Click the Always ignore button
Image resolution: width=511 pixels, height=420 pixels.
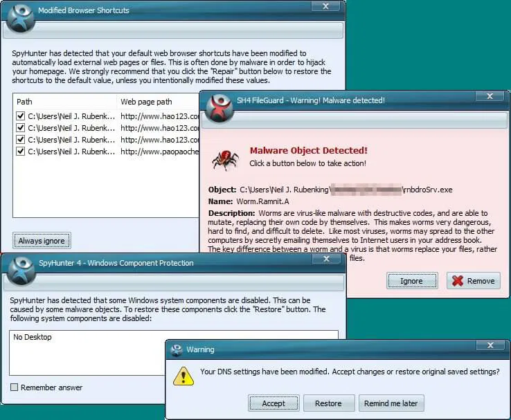tap(42, 241)
